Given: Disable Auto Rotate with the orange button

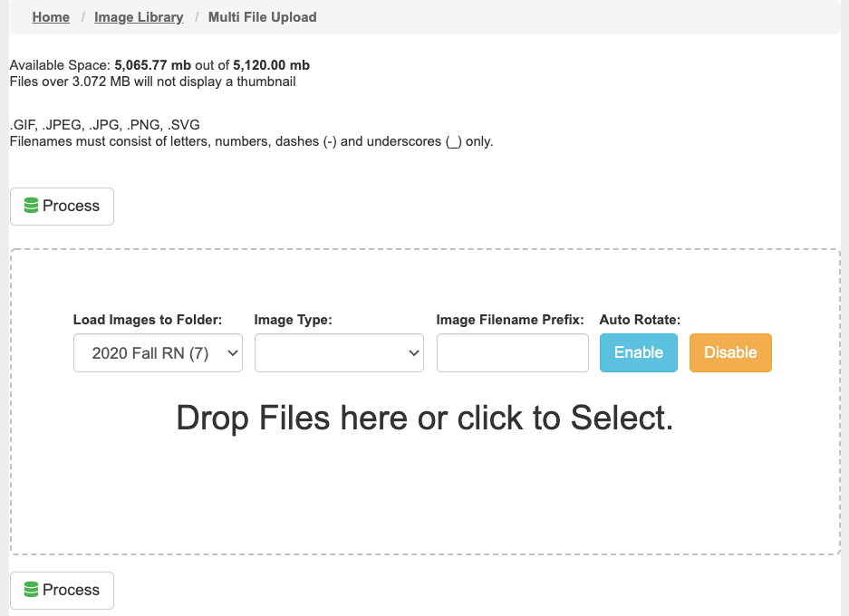Looking at the screenshot, I should click(x=730, y=352).
